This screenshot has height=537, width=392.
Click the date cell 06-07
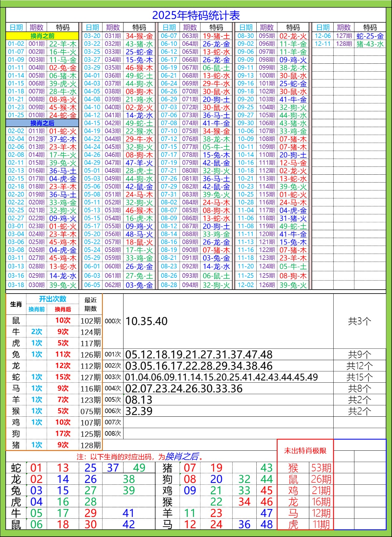(169, 36)
